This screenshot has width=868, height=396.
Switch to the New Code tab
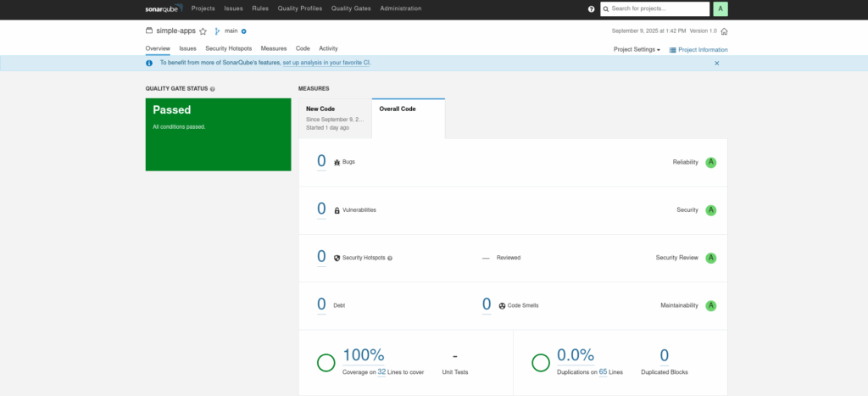[x=335, y=118]
